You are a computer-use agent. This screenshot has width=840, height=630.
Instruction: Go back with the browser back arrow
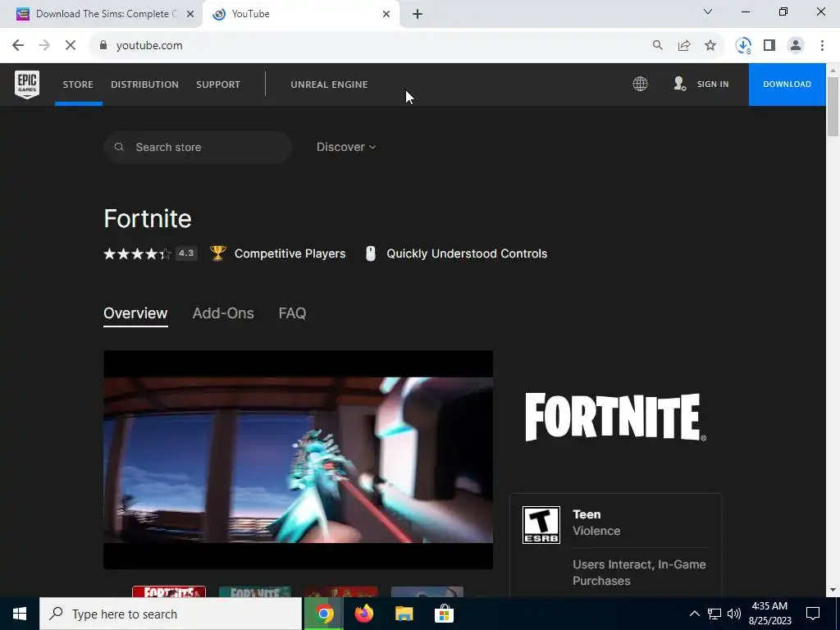pyautogui.click(x=18, y=46)
